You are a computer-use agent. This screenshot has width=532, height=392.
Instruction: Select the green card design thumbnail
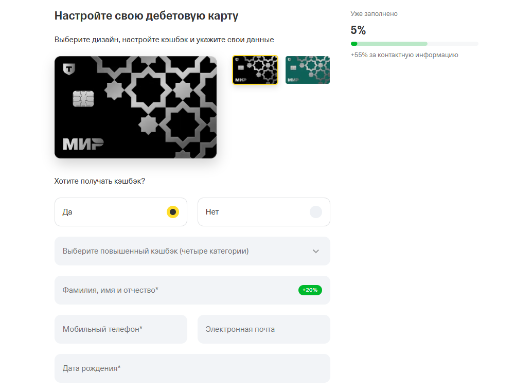point(308,70)
